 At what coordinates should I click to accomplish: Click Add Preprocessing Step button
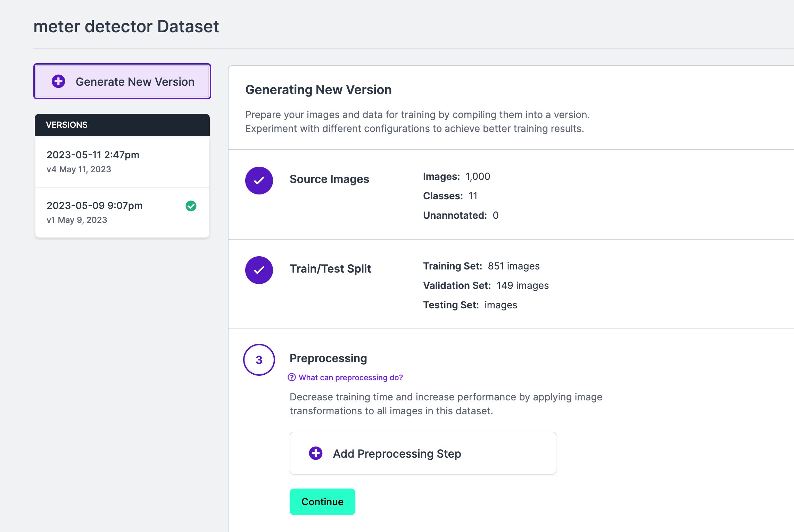tap(423, 453)
